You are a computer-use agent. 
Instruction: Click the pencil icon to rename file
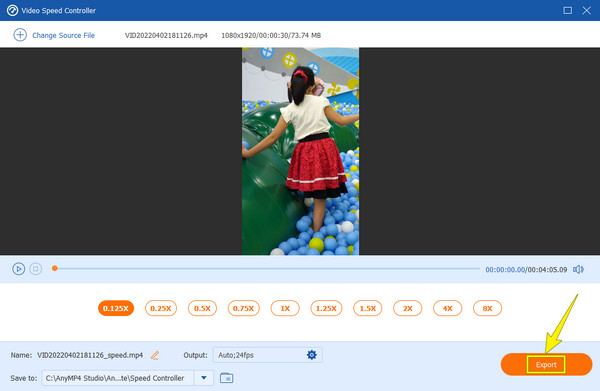point(155,355)
